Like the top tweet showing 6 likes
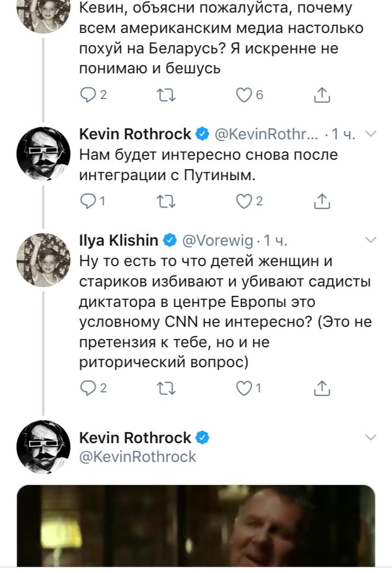This screenshot has width=392, height=573. click(x=244, y=95)
